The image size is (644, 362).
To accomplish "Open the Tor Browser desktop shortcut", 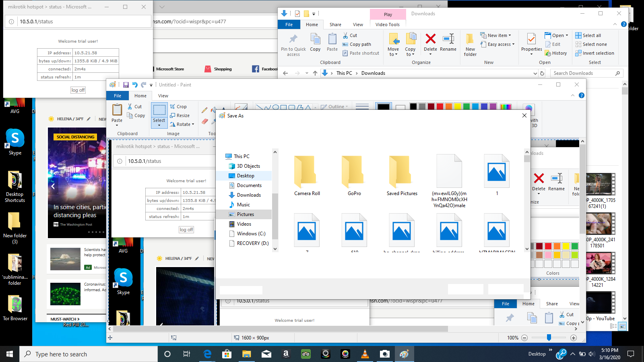I will pyautogui.click(x=15, y=308).
